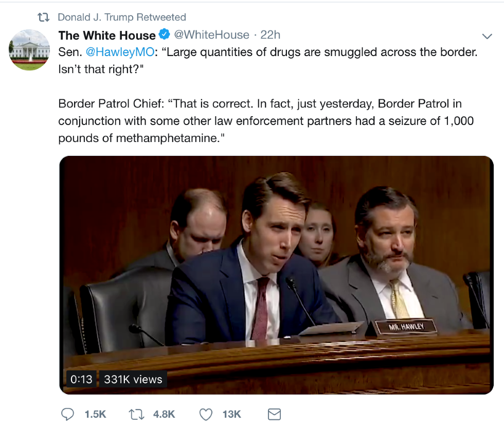
Task: Retweet using the icon below the video
Action: tap(136, 414)
